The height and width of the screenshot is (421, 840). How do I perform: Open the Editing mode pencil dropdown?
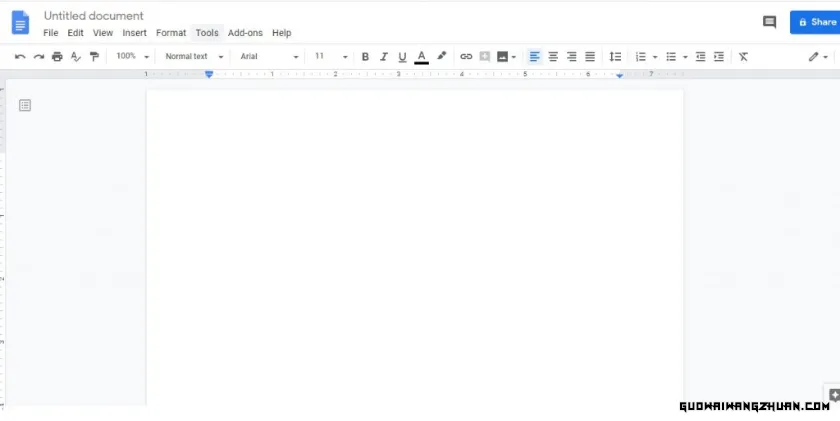point(818,57)
